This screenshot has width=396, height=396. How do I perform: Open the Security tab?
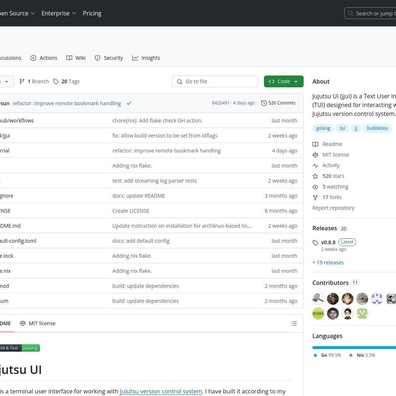(109, 58)
